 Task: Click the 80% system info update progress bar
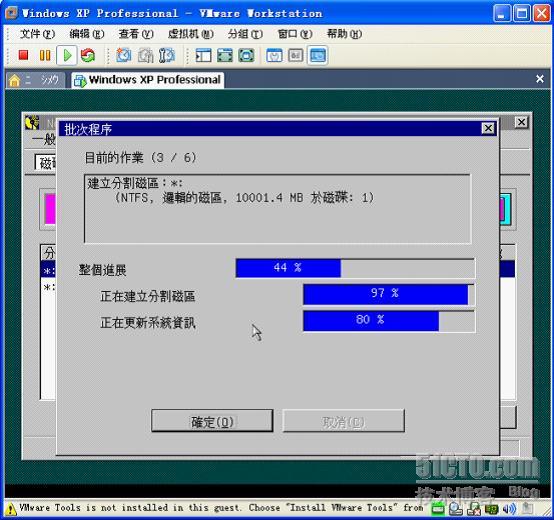click(389, 321)
